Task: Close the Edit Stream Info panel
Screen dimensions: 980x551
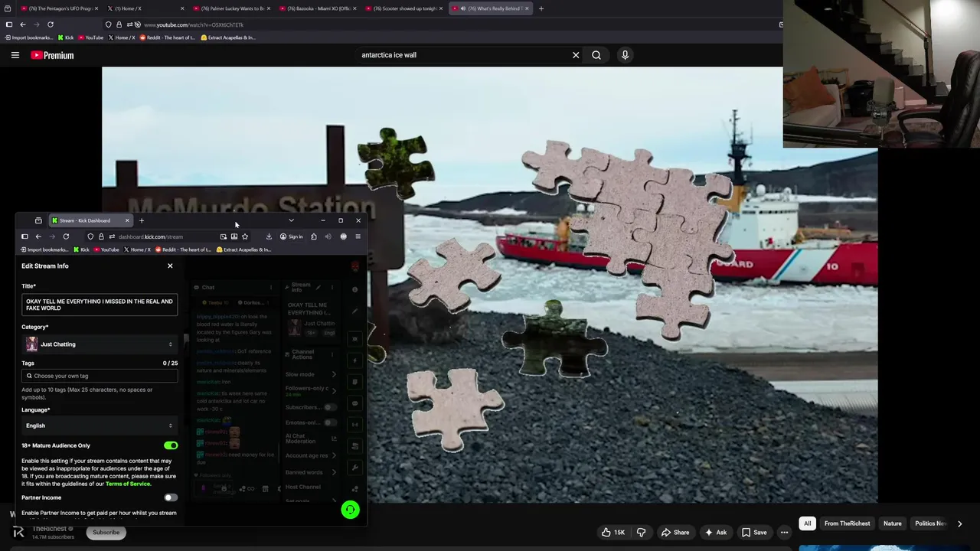Action: (170, 266)
